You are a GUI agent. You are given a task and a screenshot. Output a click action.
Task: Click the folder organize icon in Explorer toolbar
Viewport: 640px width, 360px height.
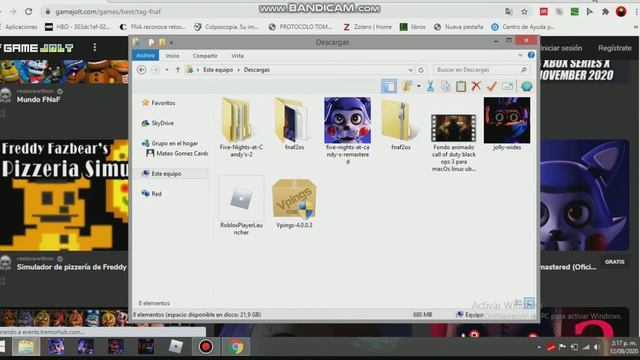(407, 86)
